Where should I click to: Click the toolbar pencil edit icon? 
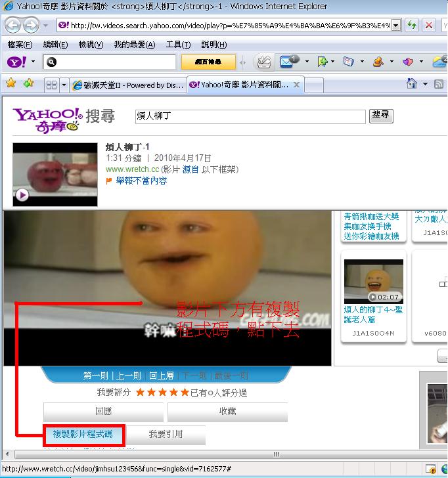tap(264, 62)
